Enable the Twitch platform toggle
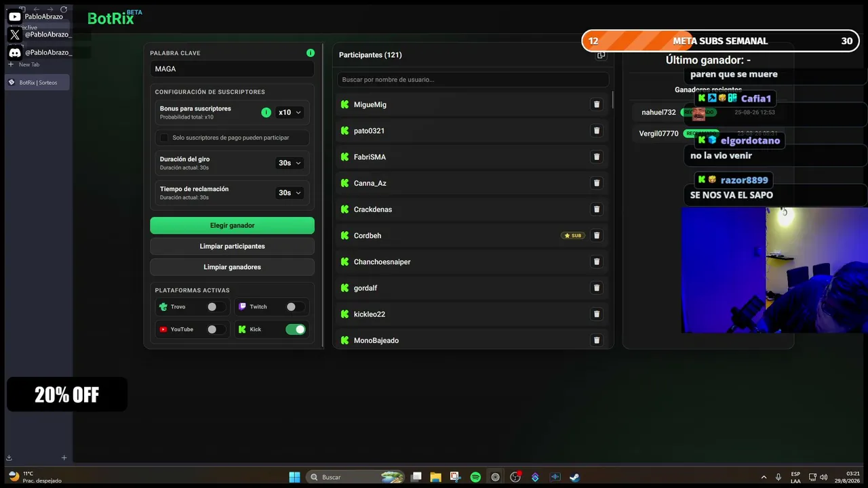Viewport: 868px width, 488px height. 295,307
